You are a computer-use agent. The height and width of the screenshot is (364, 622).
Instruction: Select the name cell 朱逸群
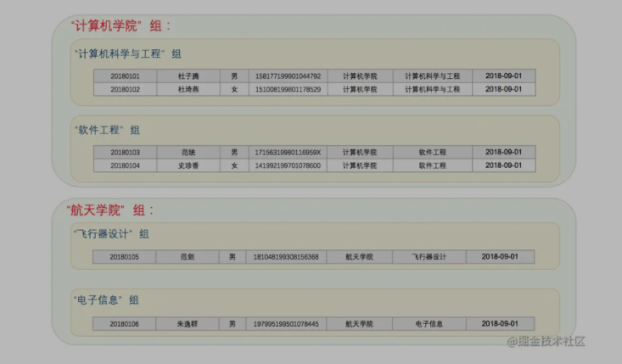coord(188,324)
